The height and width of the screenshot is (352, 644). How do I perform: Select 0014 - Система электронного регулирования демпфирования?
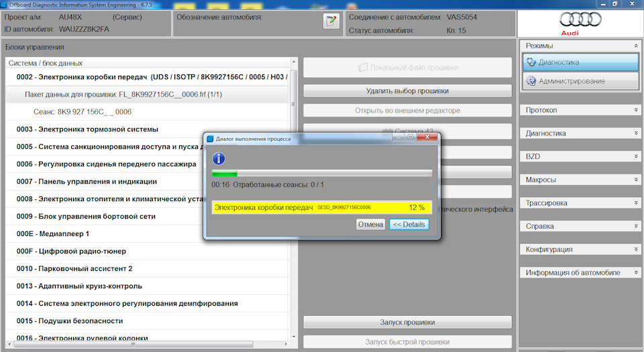pos(148,304)
